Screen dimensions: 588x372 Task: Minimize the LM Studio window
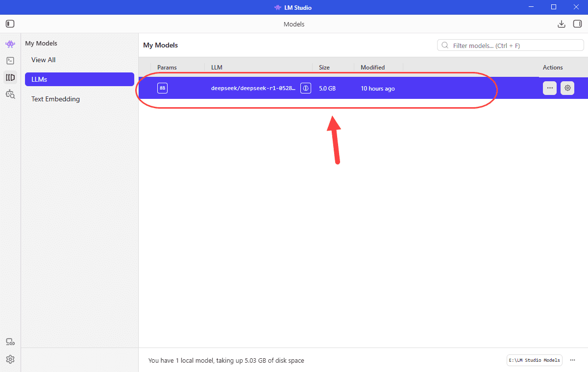pos(531,7)
